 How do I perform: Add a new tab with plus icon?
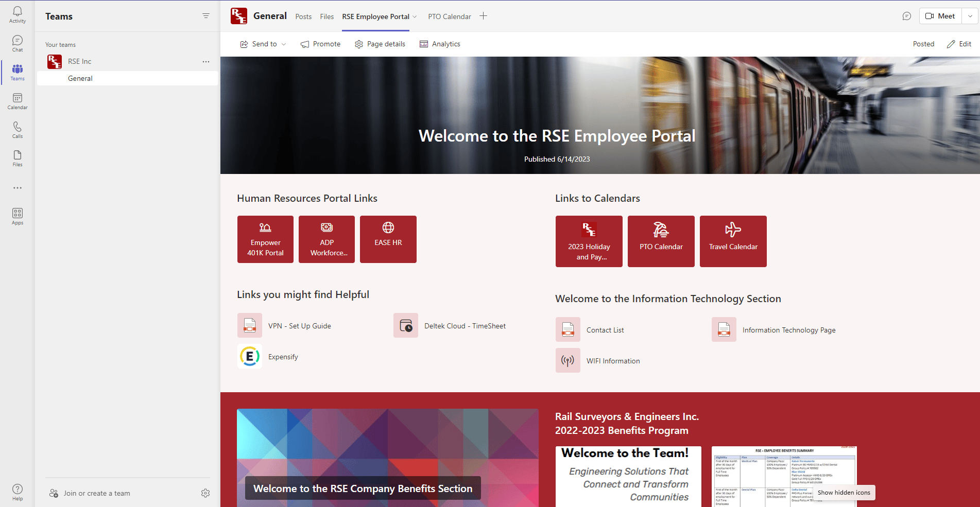coord(483,16)
